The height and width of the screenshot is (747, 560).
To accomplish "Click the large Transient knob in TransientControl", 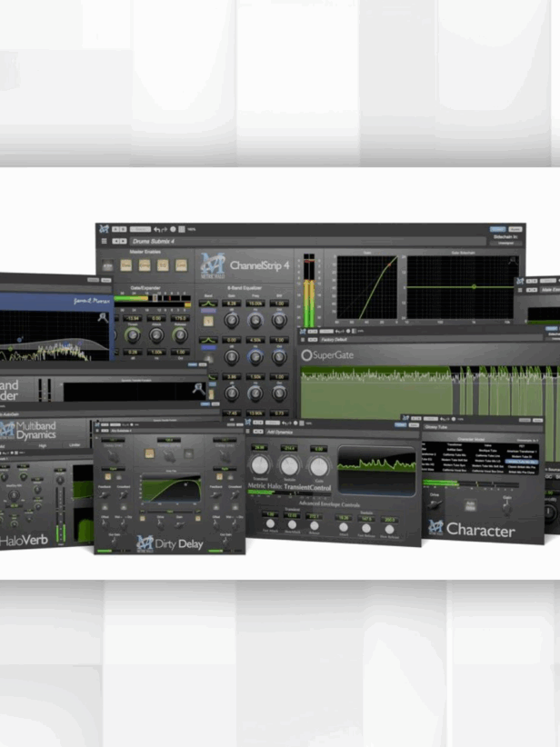I will click(x=260, y=464).
